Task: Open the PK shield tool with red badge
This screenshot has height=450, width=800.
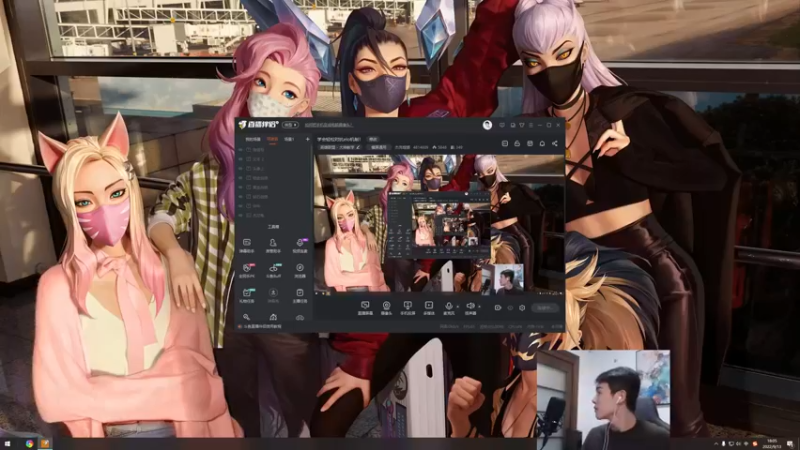Action: [x=247, y=270]
